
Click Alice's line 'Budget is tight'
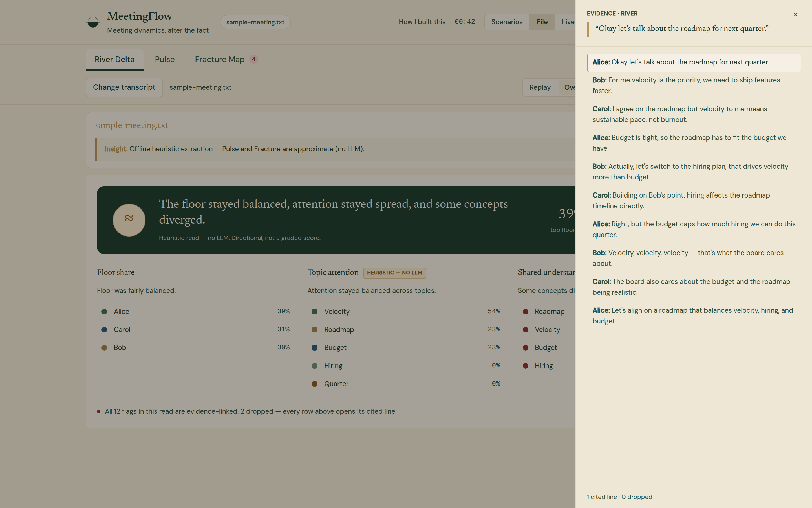(694, 143)
